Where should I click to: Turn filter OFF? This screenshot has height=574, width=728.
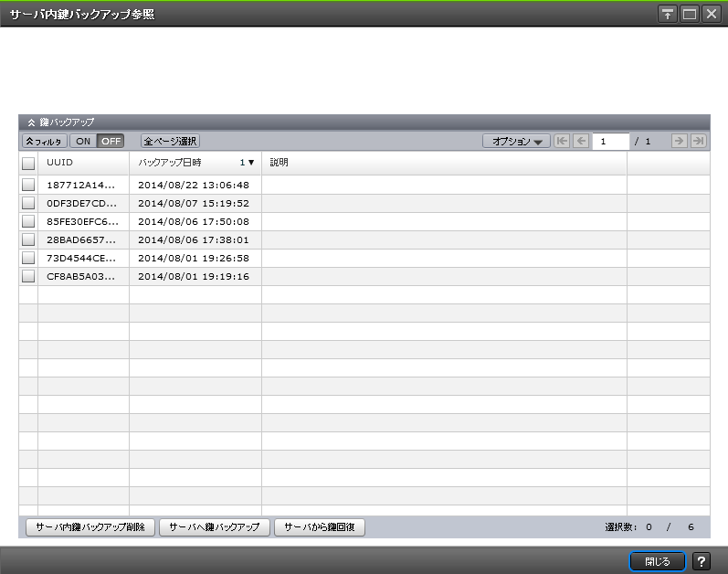click(111, 141)
